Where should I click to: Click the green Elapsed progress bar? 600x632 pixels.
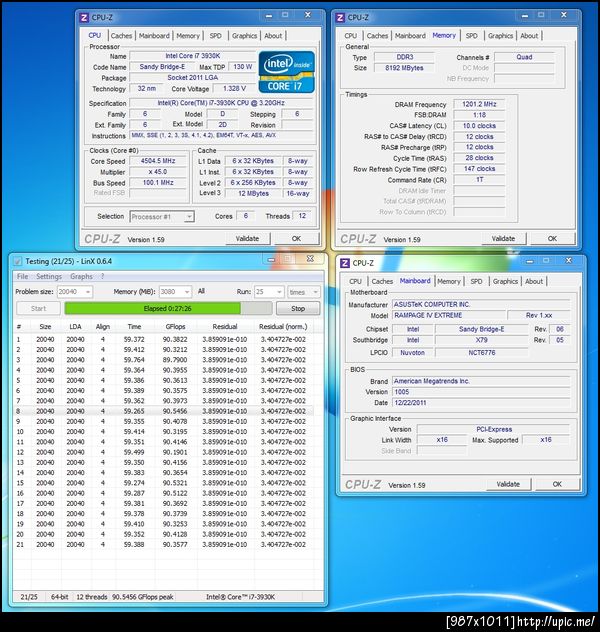point(168,309)
